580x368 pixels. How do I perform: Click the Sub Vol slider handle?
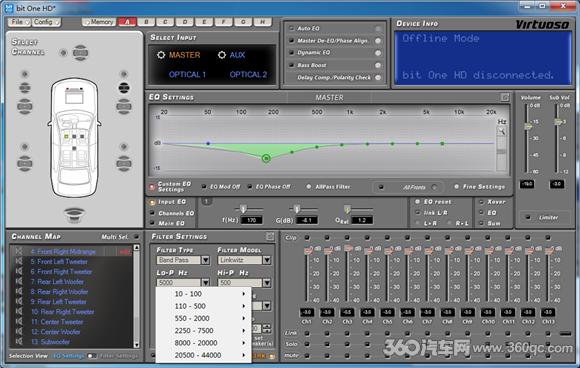[558, 122]
